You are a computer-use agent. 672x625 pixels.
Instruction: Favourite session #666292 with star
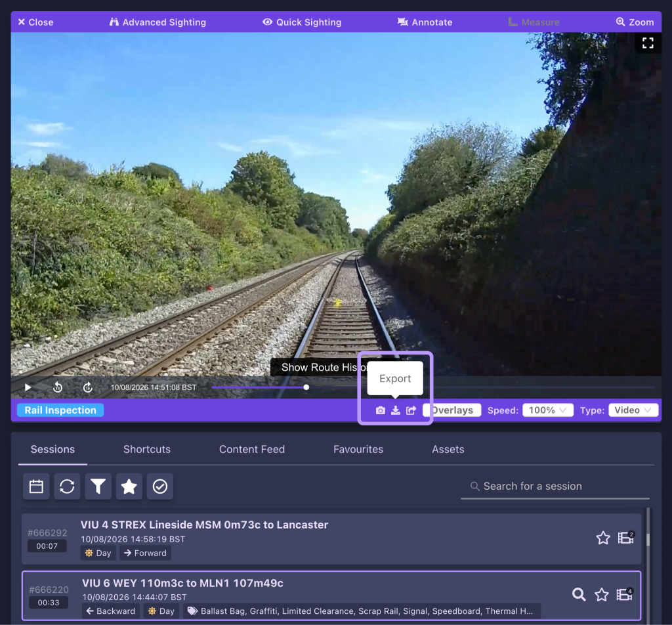click(x=603, y=538)
